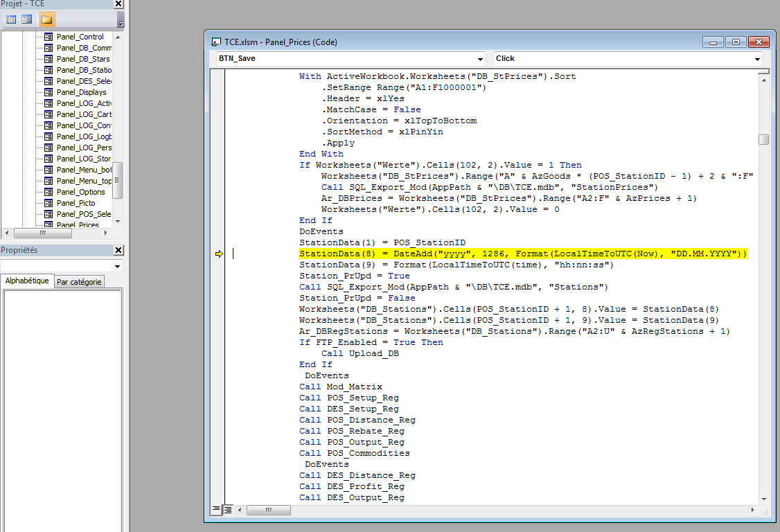Click the 'Call DES_Profit_Reg' line
780x532 pixels.
352,486
